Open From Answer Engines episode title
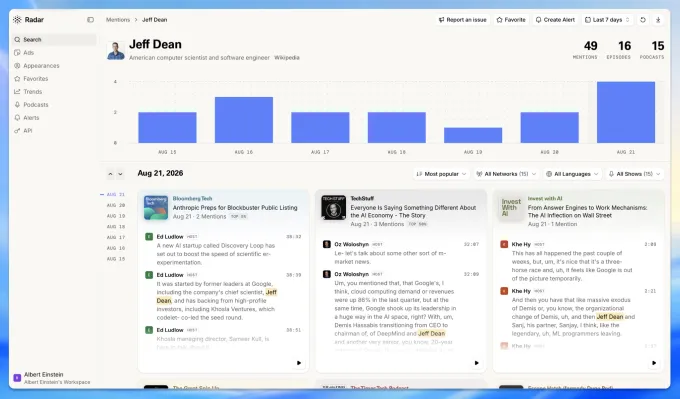The width and height of the screenshot is (680, 399). coord(587,212)
